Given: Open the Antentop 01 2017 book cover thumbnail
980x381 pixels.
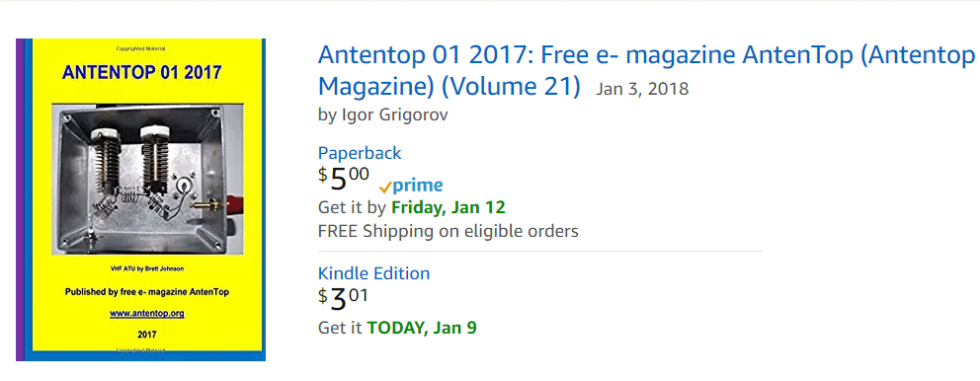Looking at the screenshot, I should click(x=140, y=199).
